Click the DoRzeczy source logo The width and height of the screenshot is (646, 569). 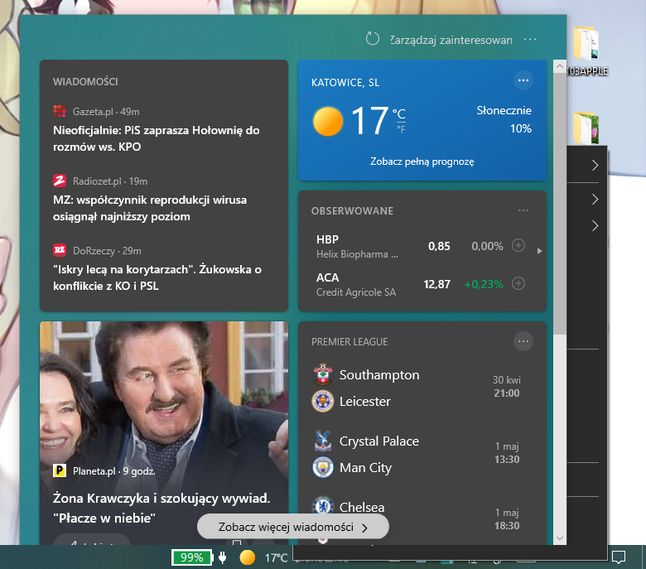pos(60,250)
